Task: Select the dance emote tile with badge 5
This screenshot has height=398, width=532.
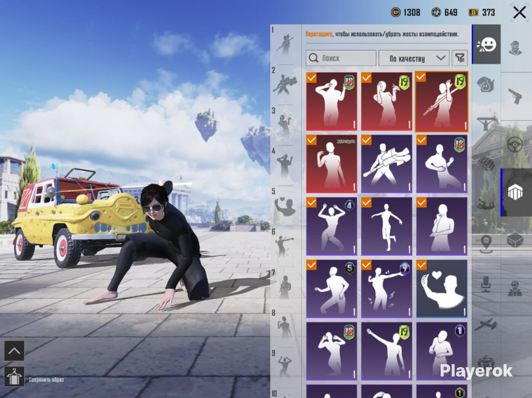Action: (332, 289)
